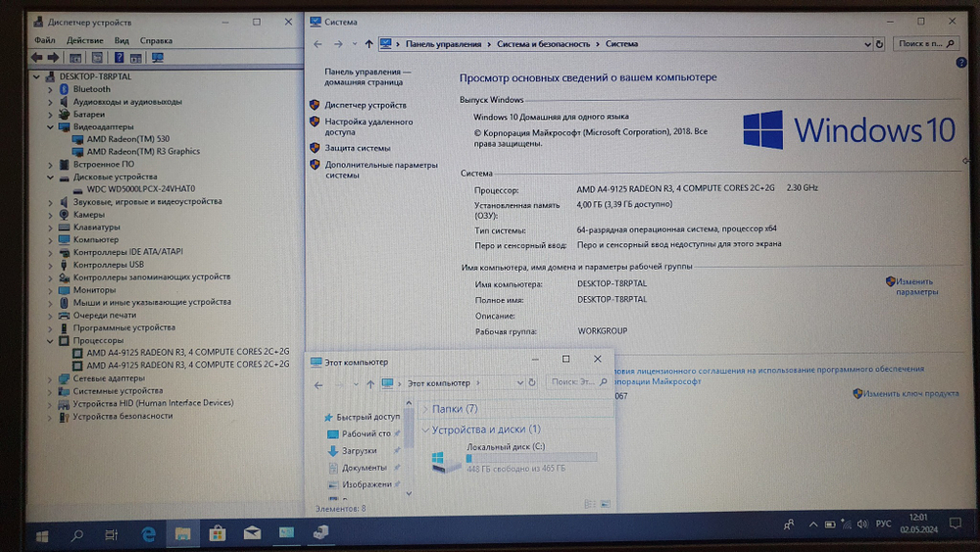Click help icon in System window
Viewport: 980px width, 552px height.
tap(961, 63)
